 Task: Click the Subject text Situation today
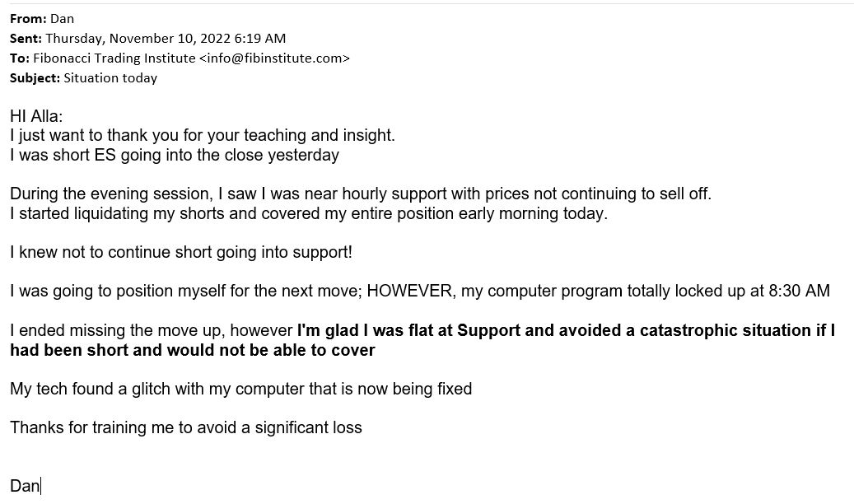[x=110, y=78]
